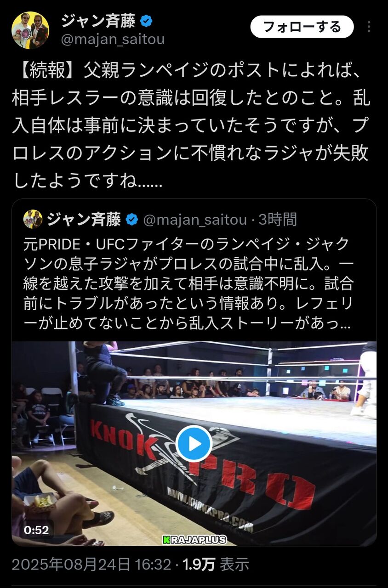Open the @majan_saitou handle under the author name
This screenshot has height=588, width=388.
113,40
